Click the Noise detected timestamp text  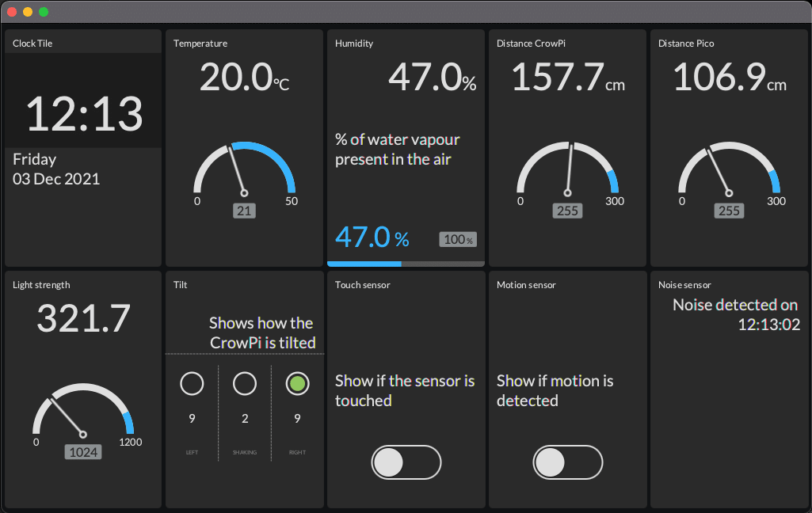736,314
